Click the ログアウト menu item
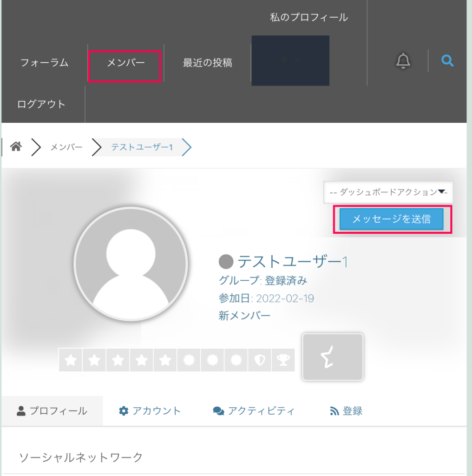This screenshot has width=472, height=476. click(x=41, y=104)
